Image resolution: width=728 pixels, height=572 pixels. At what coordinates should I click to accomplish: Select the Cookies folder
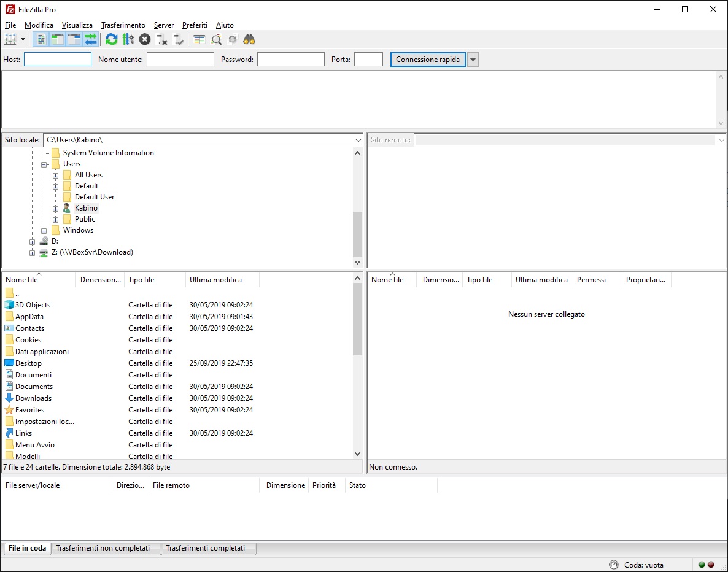click(28, 340)
